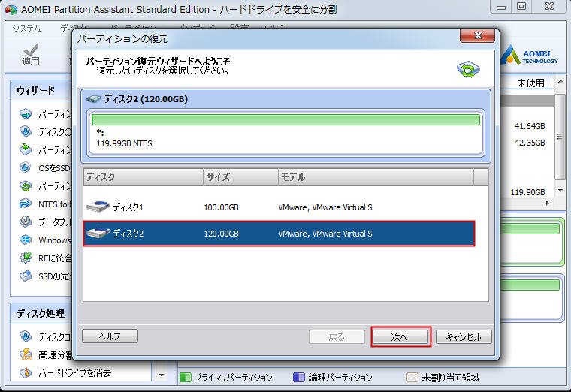This screenshot has height=392, width=571.
Task: Click the ヘルプ button in the dialog
Action: pyautogui.click(x=110, y=336)
